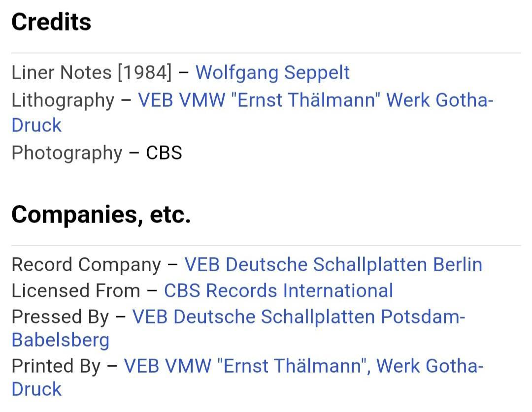Click the plain CBS photography credit text
The width and height of the screenshot is (532, 412).
tap(164, 153)
